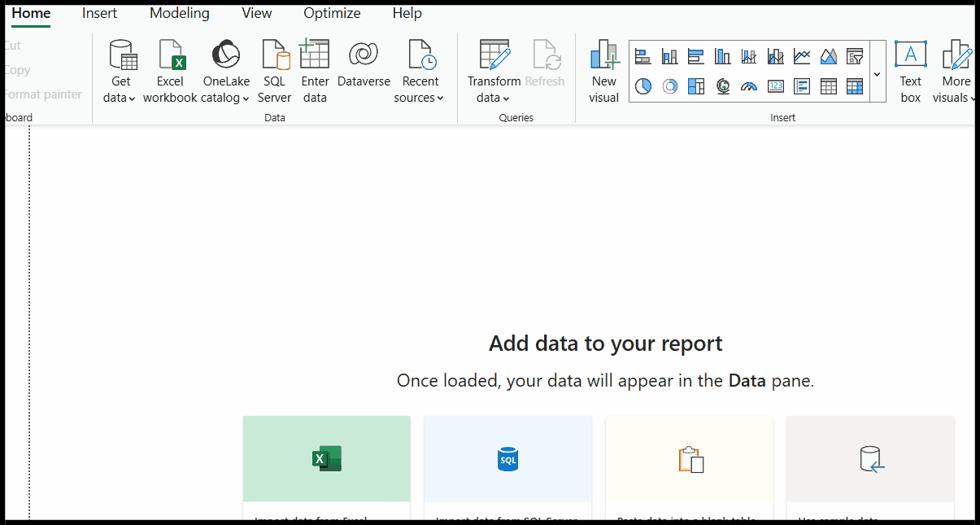Select the card visual

pos(775,85)
